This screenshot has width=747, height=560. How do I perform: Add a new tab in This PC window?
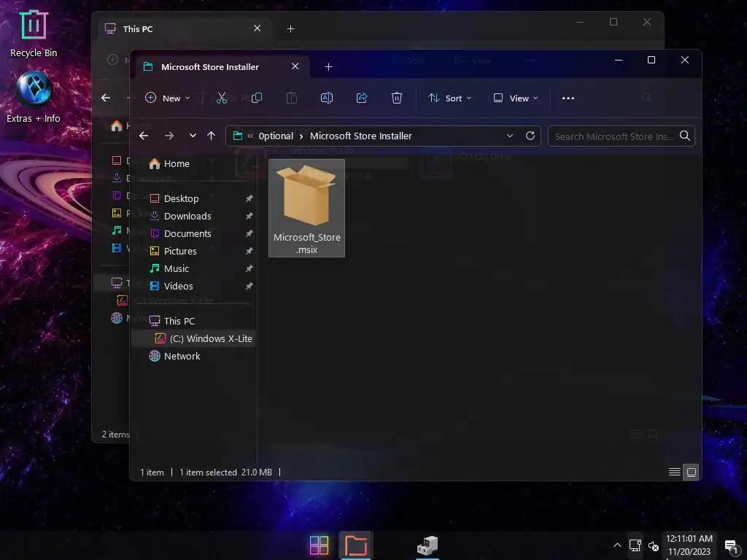coord(290,29)
